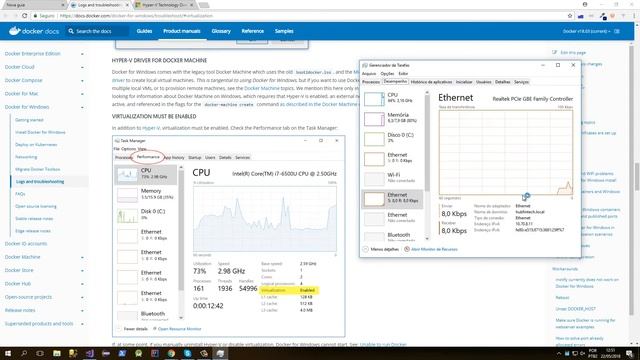Open Glossary in the docs navigation

(x=221, y=31)
